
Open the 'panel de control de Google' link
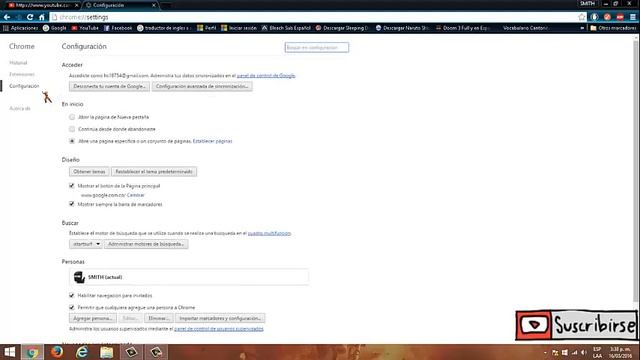coord(266,76)
